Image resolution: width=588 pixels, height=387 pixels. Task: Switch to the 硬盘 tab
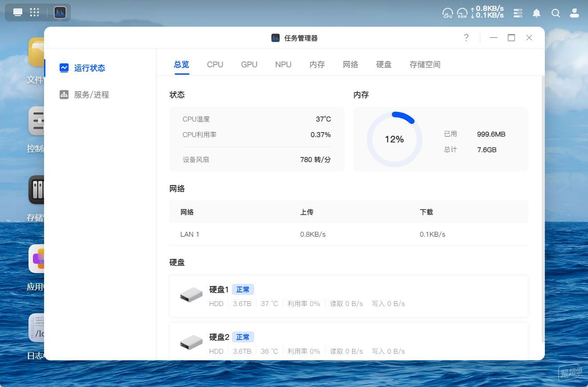[x=384, y=64]
